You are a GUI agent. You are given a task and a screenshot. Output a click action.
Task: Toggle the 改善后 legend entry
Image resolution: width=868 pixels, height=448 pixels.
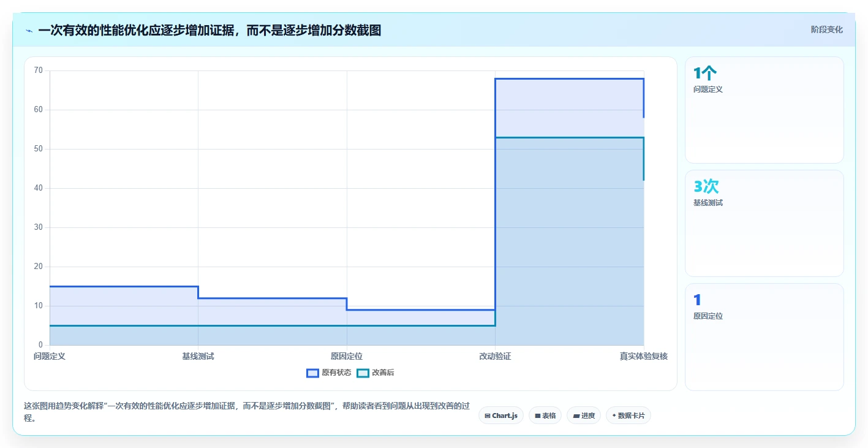[x=376, y=373]
